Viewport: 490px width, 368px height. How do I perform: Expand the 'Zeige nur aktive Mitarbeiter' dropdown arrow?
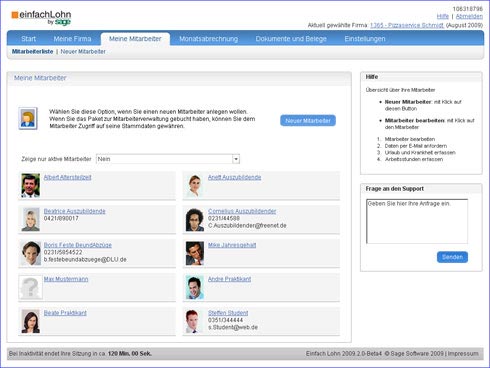[x=236, y=159]
